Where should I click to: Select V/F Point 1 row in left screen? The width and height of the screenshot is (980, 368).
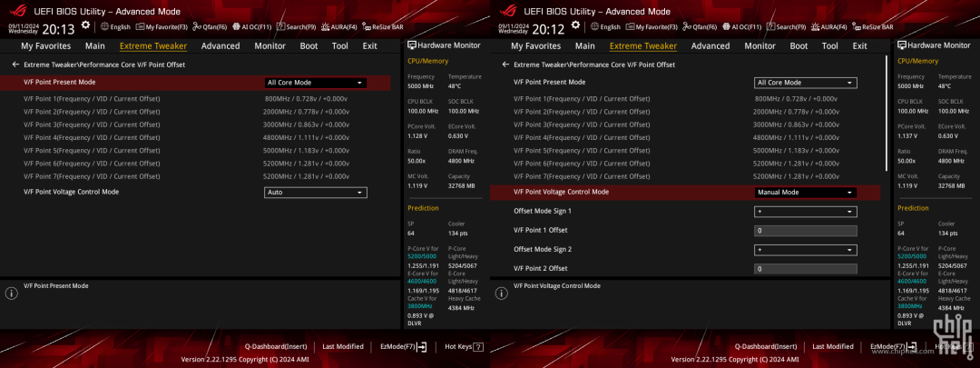coord(195,99)
